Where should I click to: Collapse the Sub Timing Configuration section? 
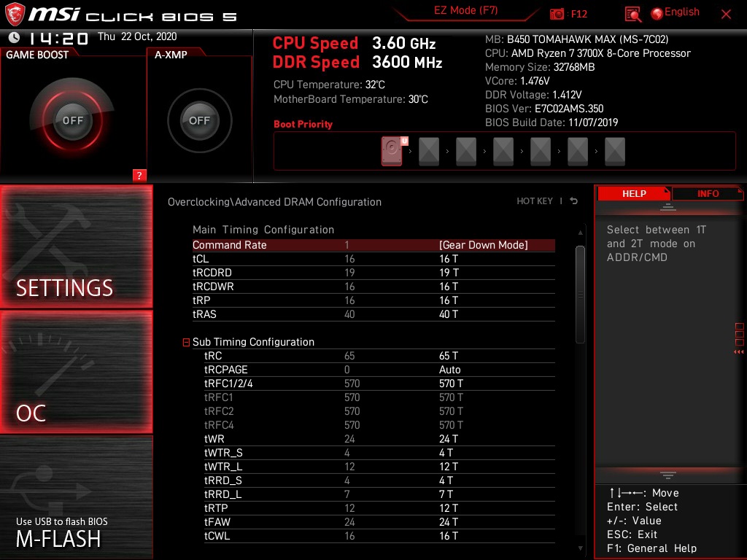click(185, 342)
